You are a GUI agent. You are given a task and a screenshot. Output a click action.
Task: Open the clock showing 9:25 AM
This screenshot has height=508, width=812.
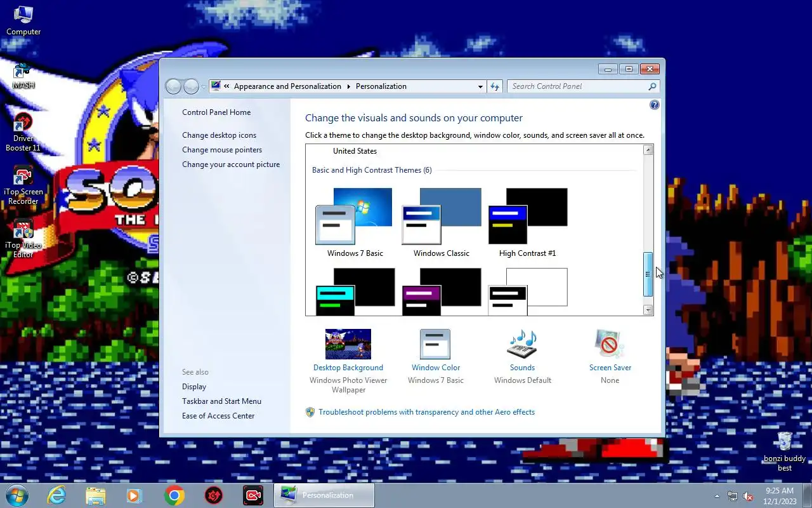780,496
